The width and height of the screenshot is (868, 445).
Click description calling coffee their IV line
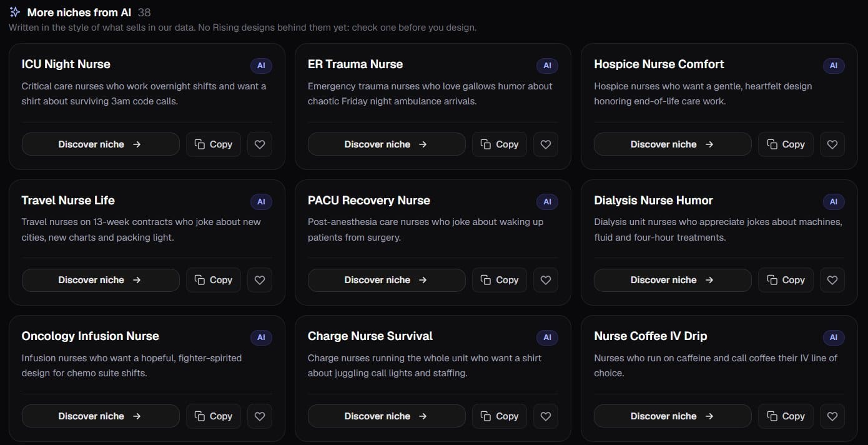tap(716, 366)
